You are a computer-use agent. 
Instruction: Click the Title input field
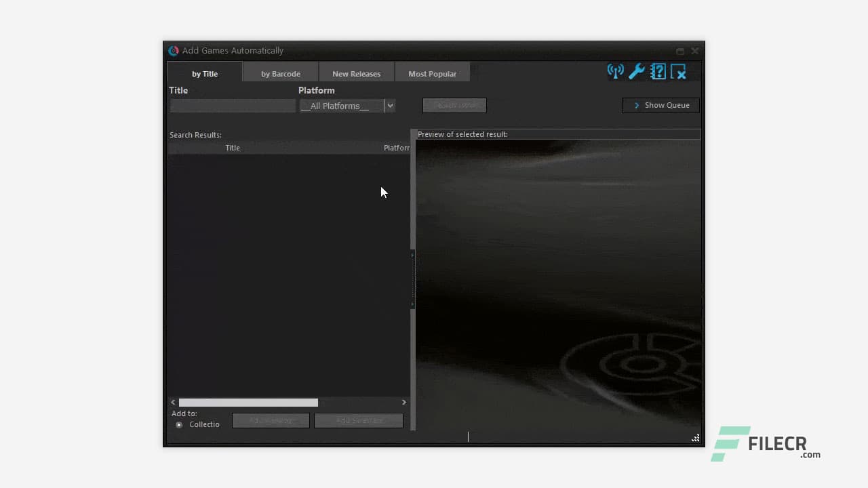pos(232,106)
